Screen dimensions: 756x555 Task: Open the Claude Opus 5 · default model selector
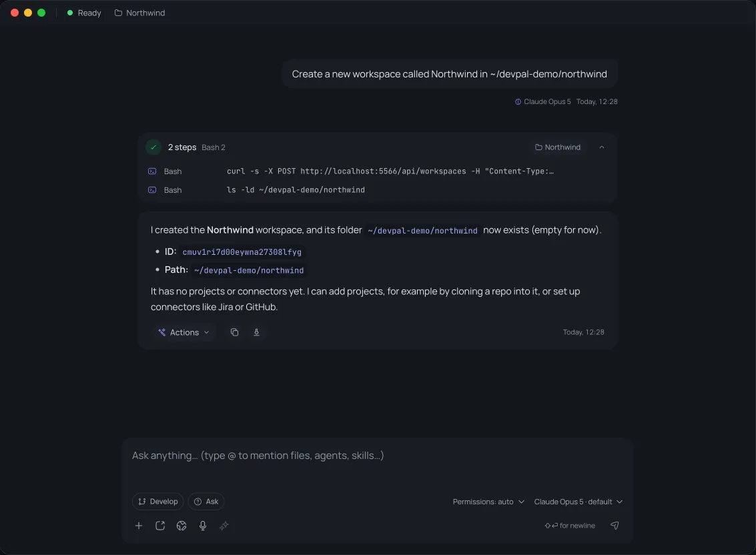pyautogui.click(x=578, y=502)
